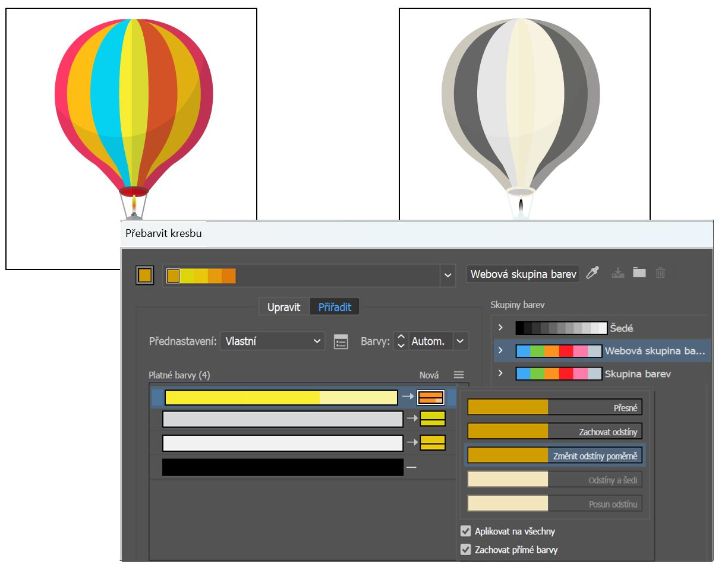The width and height of the screenshot is (728, 576).
Task: Click the Přebarvit kresbu dialog title
Action: [x=163, y=233]
